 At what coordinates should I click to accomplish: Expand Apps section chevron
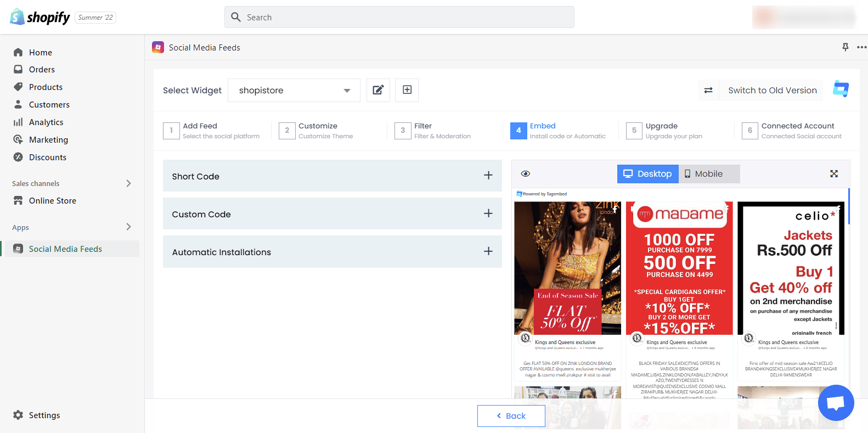coord(128,227)
